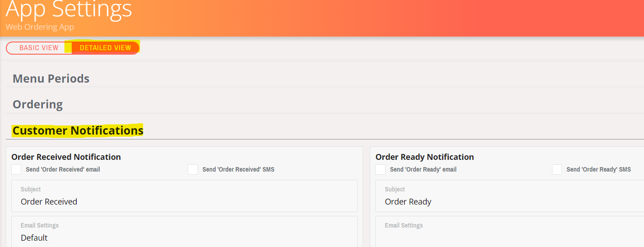The height and width of the screenshot is (247, 644).
Task: Click the "Send 'Order Received' email" label text
Action: tap(63, 170)
